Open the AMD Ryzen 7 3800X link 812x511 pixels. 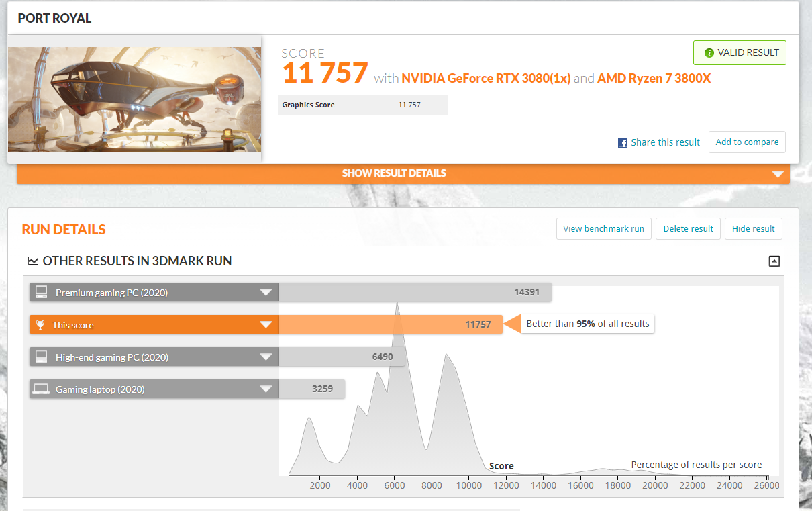click(x=654, y=78)
